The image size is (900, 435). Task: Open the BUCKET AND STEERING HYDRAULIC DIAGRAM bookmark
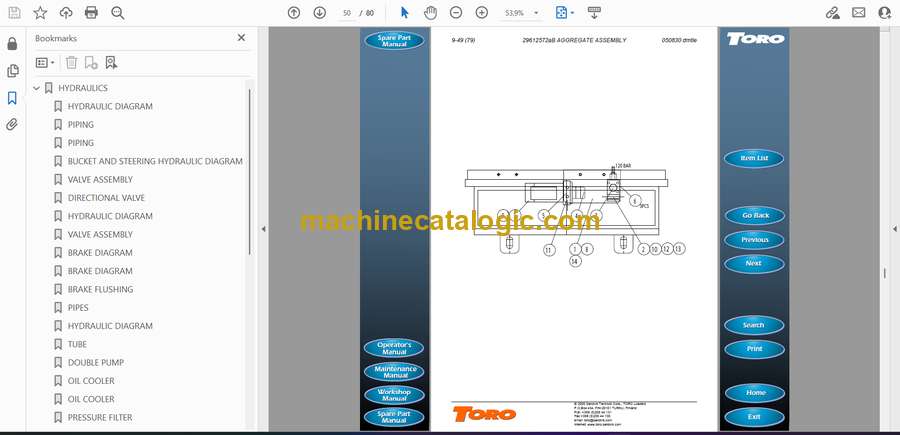click(x=155, y=161)
